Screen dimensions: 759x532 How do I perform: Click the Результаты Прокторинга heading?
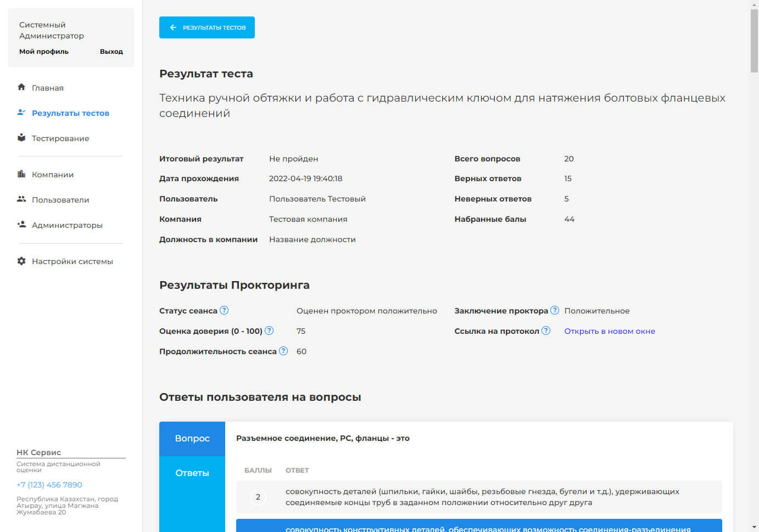[x=235, y=285]
